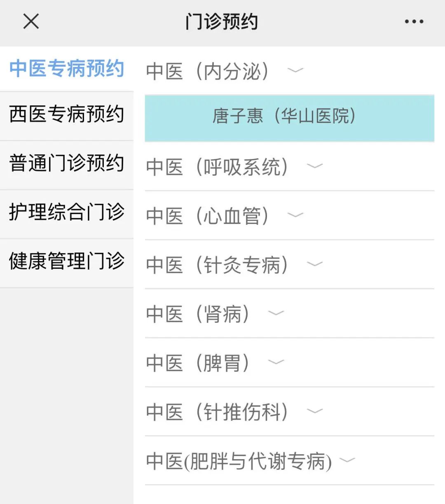The width and height of the screenshot is (445, 504).
Task: Click the 中医（肾病） department label
Action: coord(198,314)
